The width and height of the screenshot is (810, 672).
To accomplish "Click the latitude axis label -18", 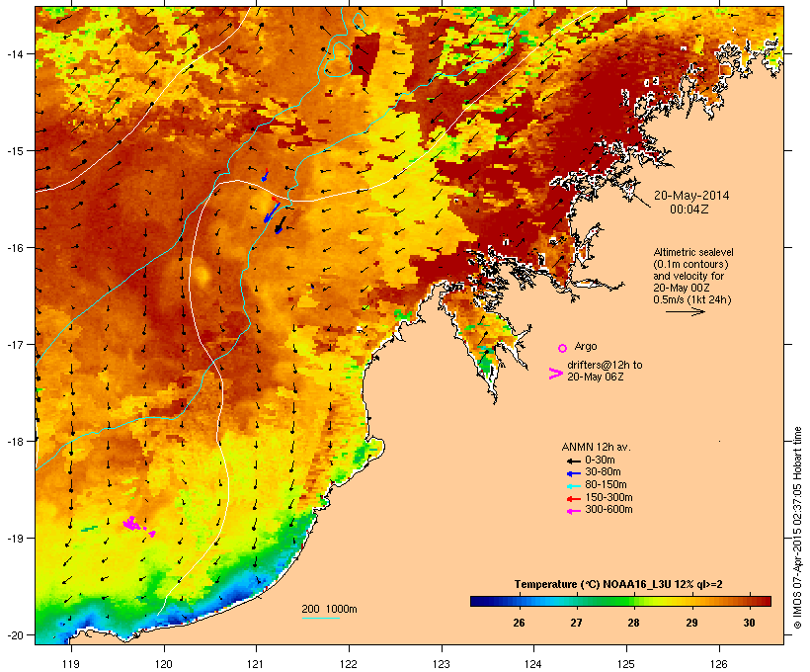I will [x=14, y=441].
